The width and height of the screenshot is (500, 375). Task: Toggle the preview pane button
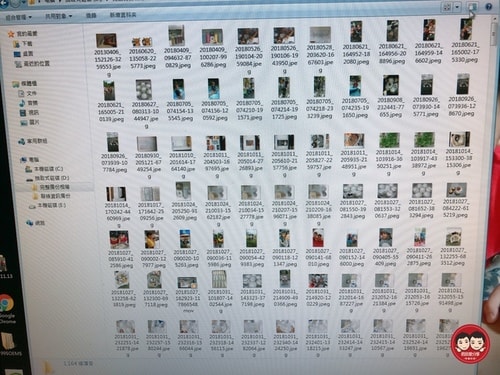click(x=472, y=7)
